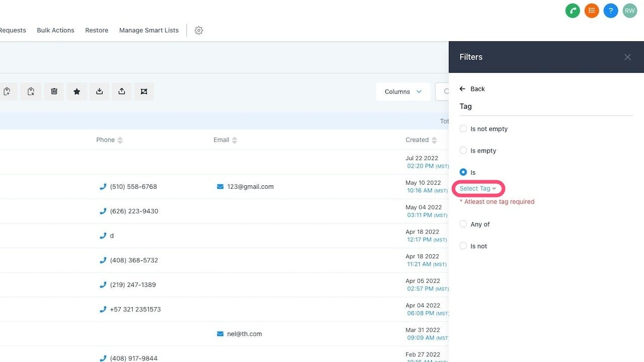This screenshot has height=362, width=644.
Task: Select the 'Is not' radio option
Action: (x=463, y=246)
